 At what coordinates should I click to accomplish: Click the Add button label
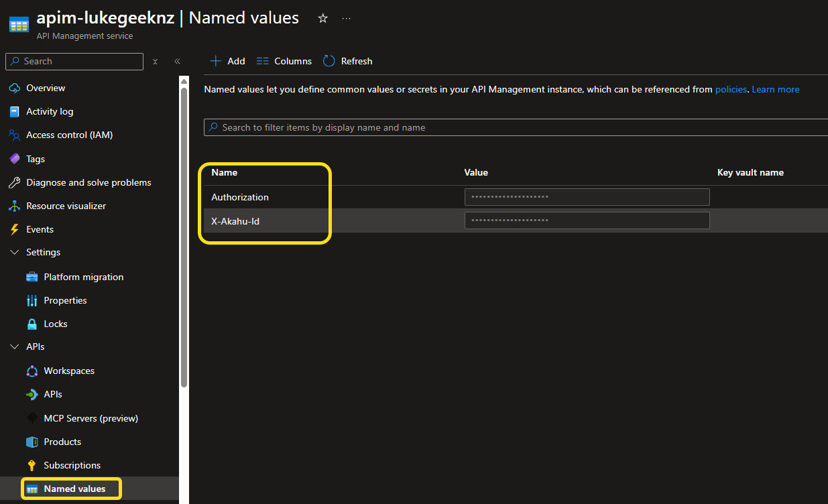[x=236, y=61]
